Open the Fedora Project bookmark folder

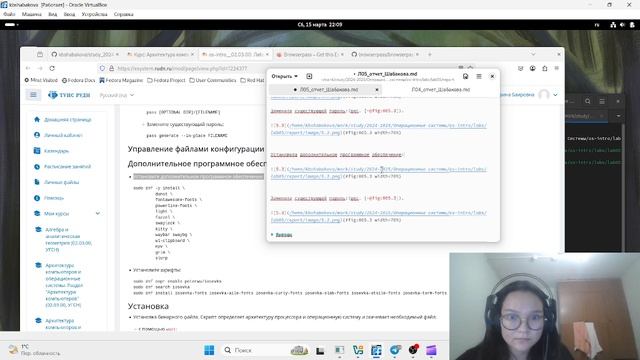[166, 80]
